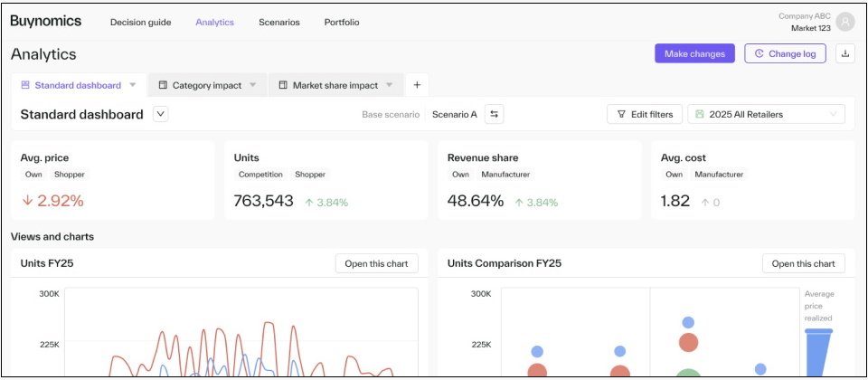Click the Shopper tag in Units card
The width and height of the screenshot is (868, 380).
click(310, 175)
